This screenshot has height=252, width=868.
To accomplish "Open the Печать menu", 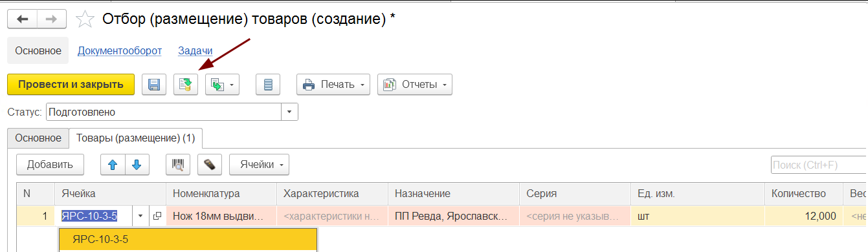I will (x=333, y=85).
